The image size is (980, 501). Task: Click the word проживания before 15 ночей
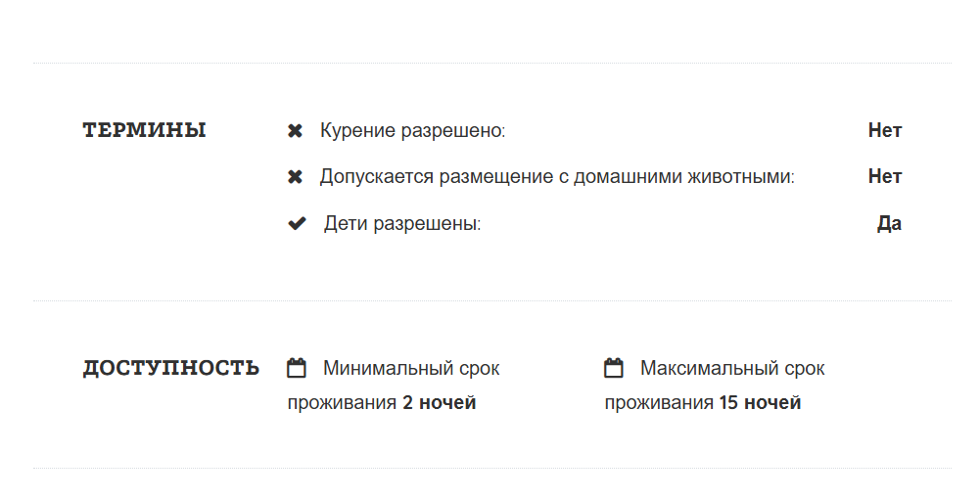(x=659, y=403)
